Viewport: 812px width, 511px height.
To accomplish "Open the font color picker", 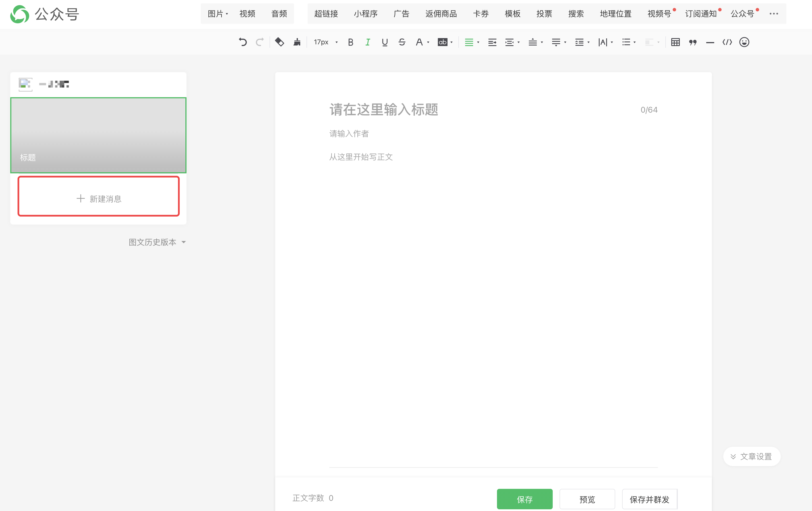I will coord(419,42).
